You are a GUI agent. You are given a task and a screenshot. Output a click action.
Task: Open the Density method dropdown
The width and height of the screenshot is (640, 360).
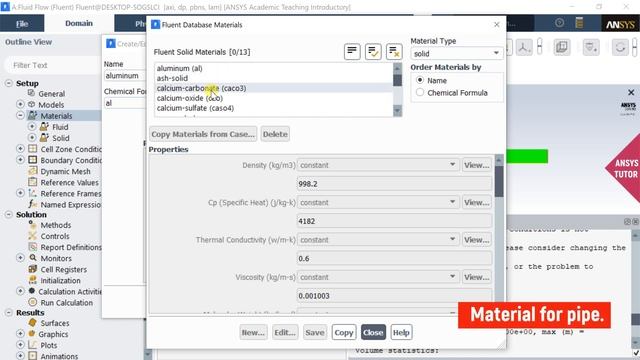tap(378, 165)
